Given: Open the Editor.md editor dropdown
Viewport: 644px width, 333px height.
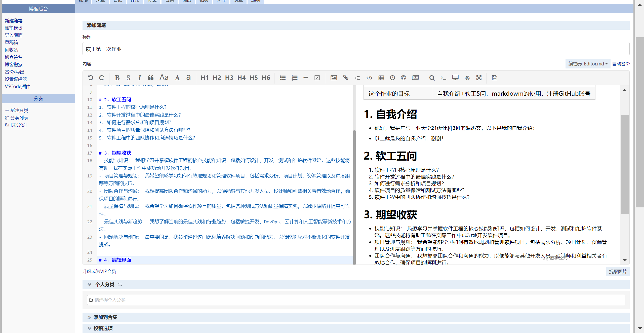Looking at the screenshot, I should click(588, 64).
